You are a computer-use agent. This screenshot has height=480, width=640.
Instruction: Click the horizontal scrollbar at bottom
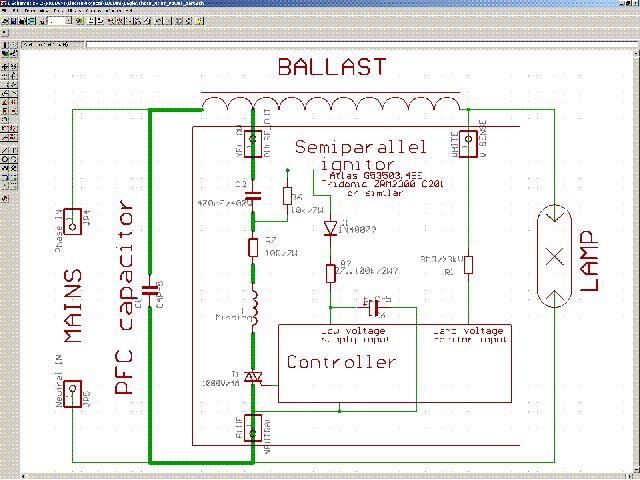coord(327,476)
